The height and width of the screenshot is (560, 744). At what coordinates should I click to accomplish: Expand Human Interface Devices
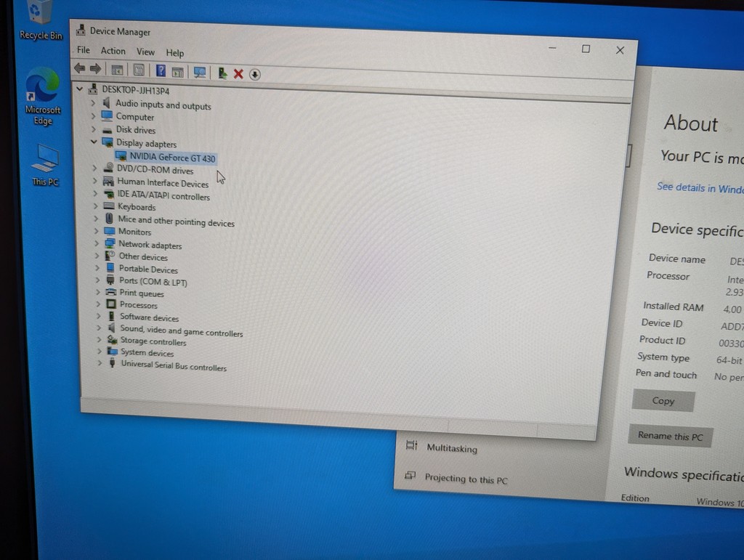95,181
